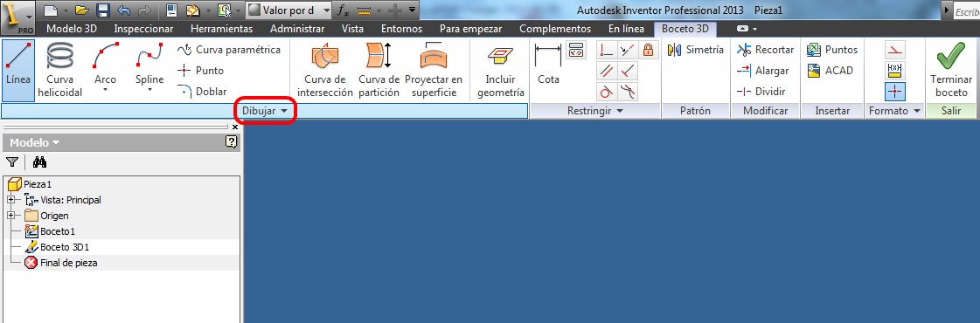Create a new file with blank page icon
Image resolution: width=980 pixels, height=323 pixels.
pyautogui.click(x=52, y=10)
